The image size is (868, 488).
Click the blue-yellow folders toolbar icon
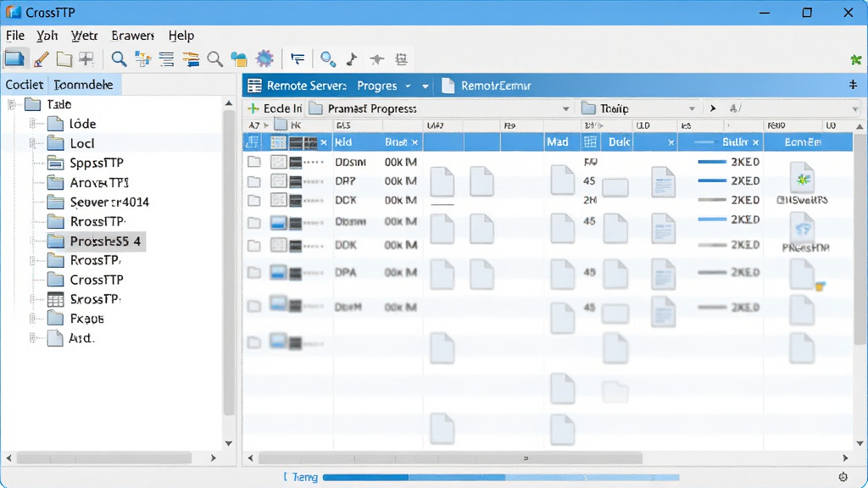pyautogui.click(x=239, y=58)
